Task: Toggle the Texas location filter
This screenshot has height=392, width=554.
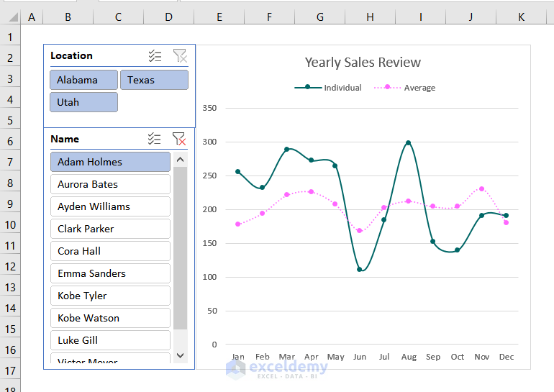Action: tap(154, 80)
